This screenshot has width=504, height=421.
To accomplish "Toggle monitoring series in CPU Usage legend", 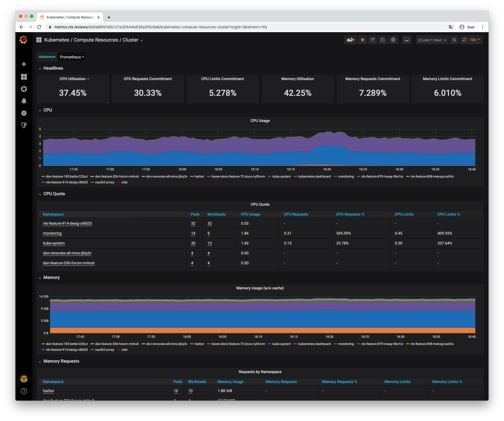I will (346, 176).
